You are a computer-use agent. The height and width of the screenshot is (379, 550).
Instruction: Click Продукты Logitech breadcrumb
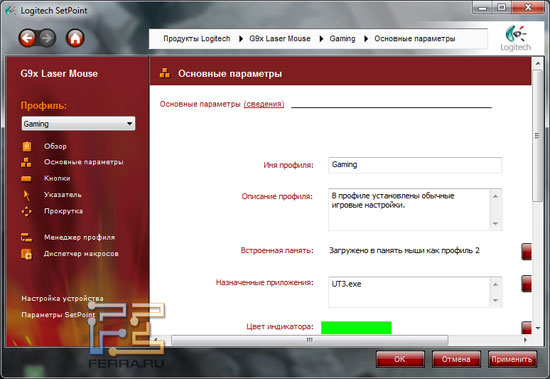[x=197, y=39]
